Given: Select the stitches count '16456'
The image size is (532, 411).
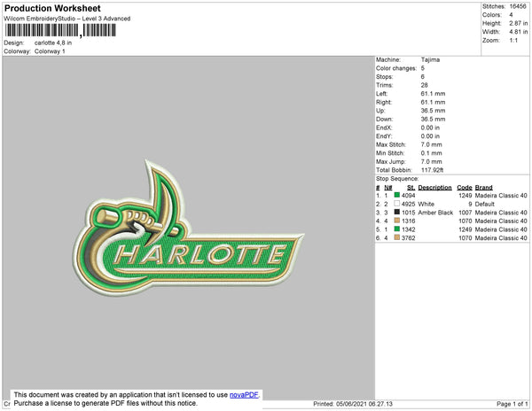Looking at the screenshot, I should pos(518,6).
